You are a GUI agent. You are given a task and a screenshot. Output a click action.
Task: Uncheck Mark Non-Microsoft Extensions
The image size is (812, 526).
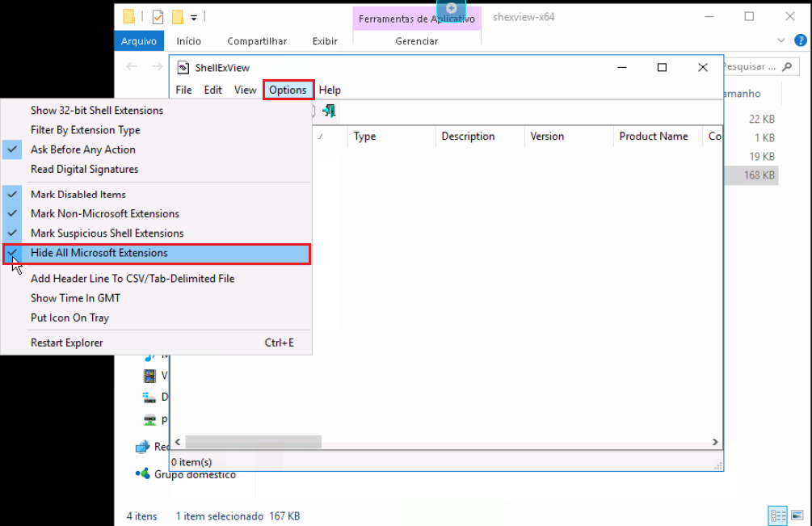[157, 214]
